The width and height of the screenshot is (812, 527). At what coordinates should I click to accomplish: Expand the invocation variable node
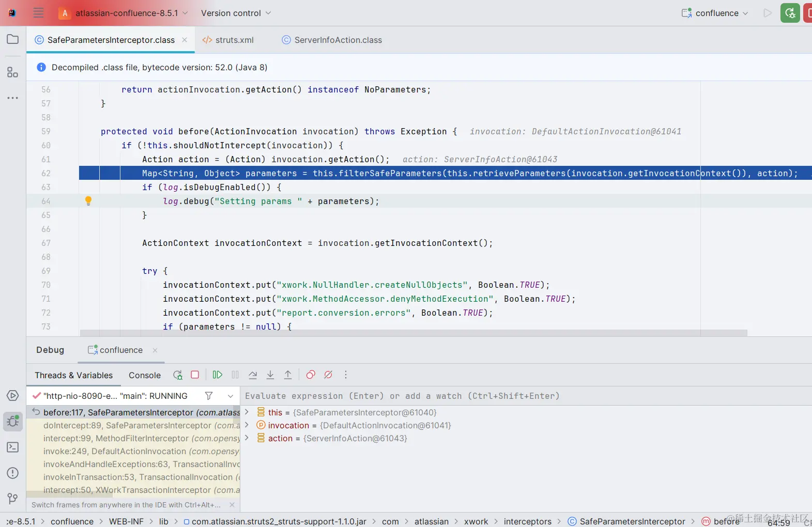(247, 425)
